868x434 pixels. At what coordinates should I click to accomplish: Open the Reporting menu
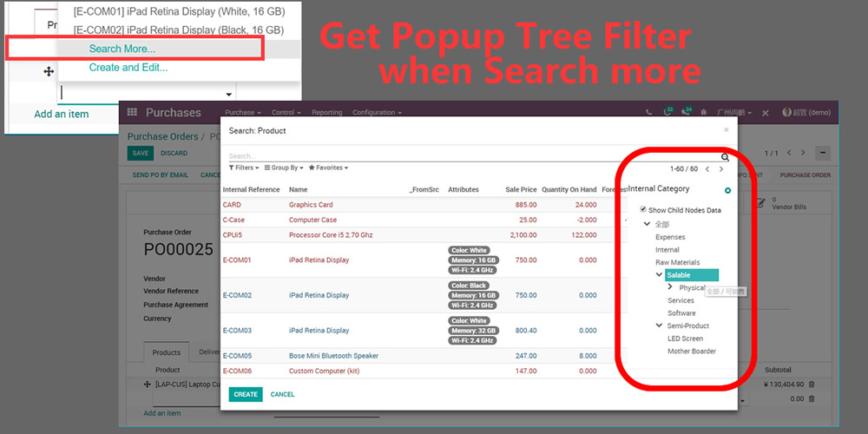pyautogui.click(x=327, y=113)
